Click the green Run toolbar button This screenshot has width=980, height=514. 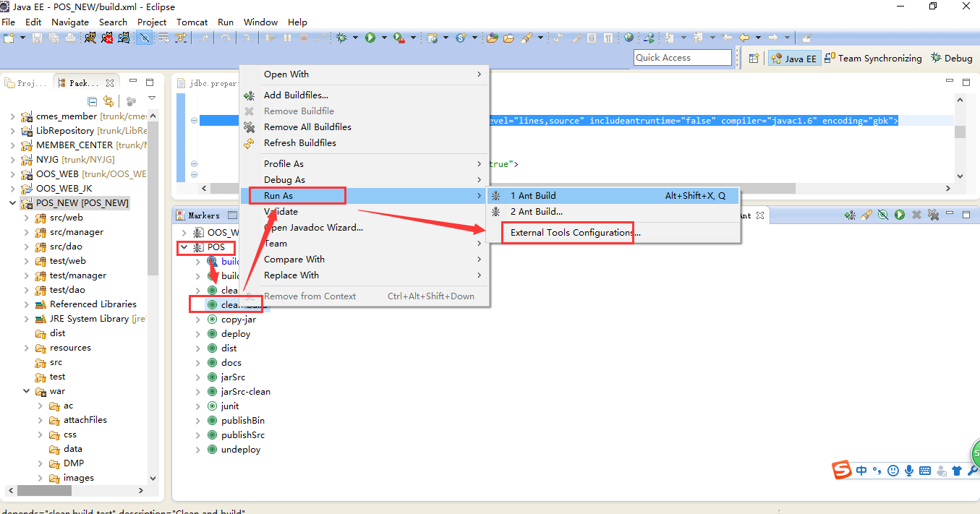coord(370,38)
